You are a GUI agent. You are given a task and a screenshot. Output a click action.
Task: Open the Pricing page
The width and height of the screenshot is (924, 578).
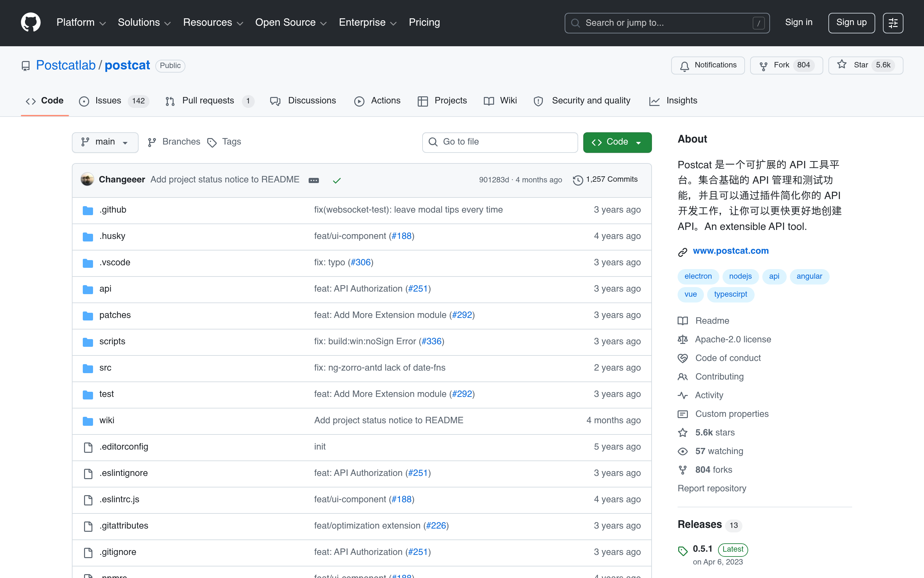click(x=424, y=22)
